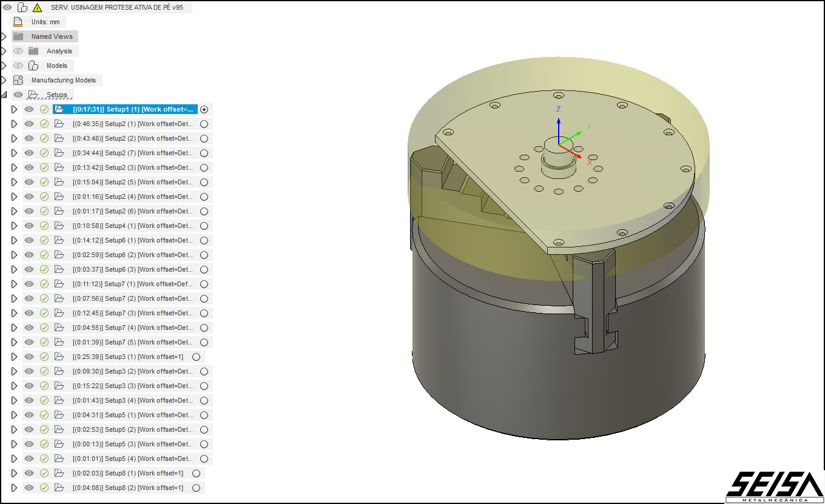Activate Setup2 (7) with its radio button
This screenshot has height=504, width=825.
point(204,153)
